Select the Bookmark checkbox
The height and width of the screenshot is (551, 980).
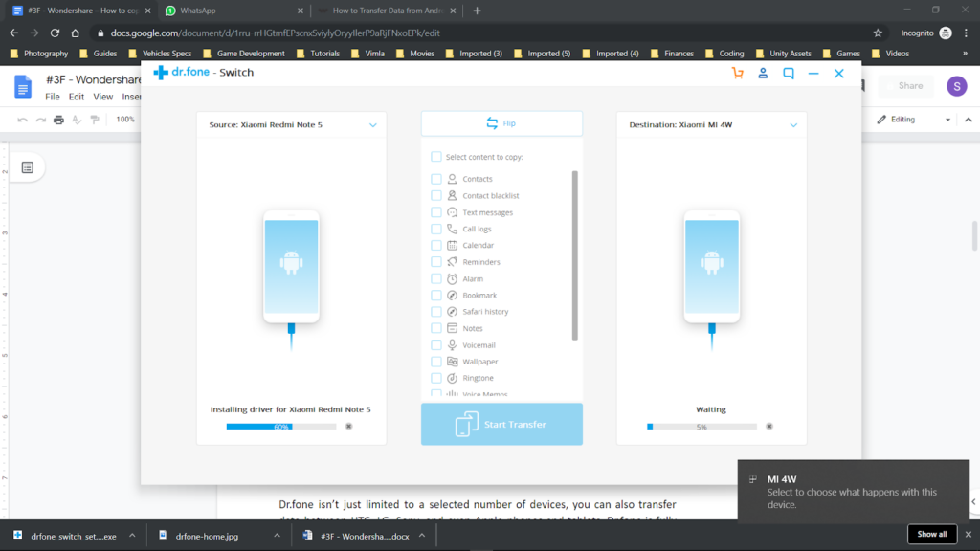pos(436,295)
